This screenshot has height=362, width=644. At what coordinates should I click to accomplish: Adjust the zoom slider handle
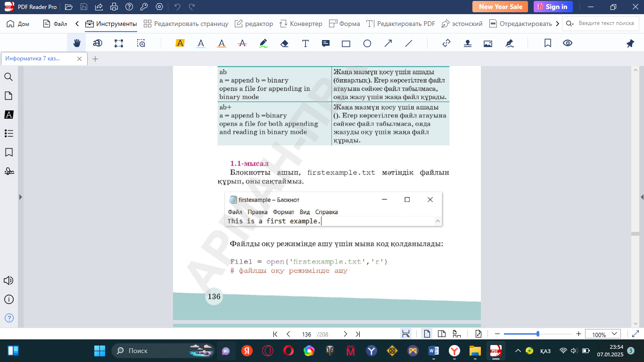[538, 334]
